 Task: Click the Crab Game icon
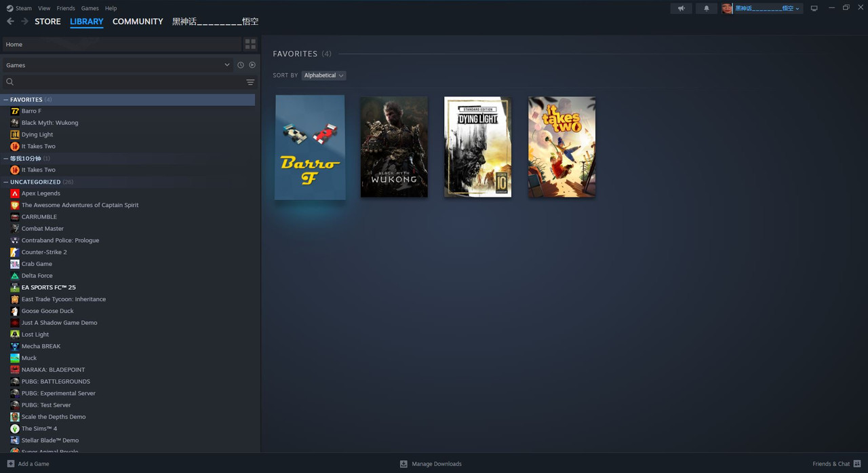[x=15, y=264]
